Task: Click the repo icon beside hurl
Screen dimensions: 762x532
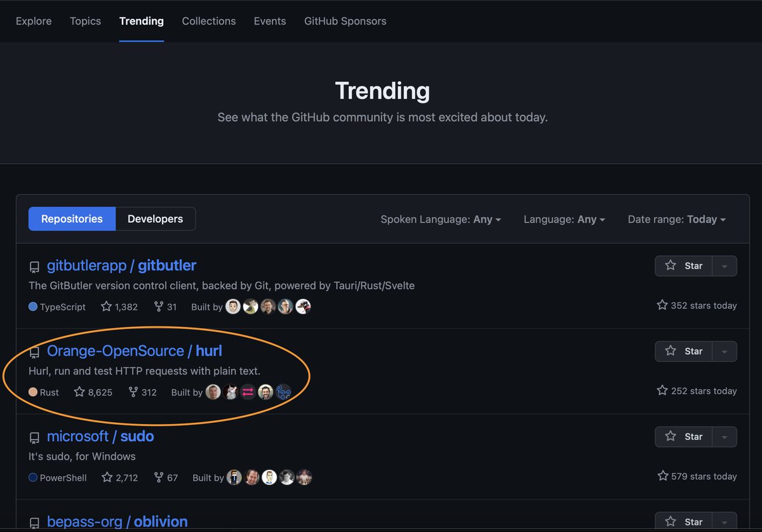Action: (x=34, y=352)
